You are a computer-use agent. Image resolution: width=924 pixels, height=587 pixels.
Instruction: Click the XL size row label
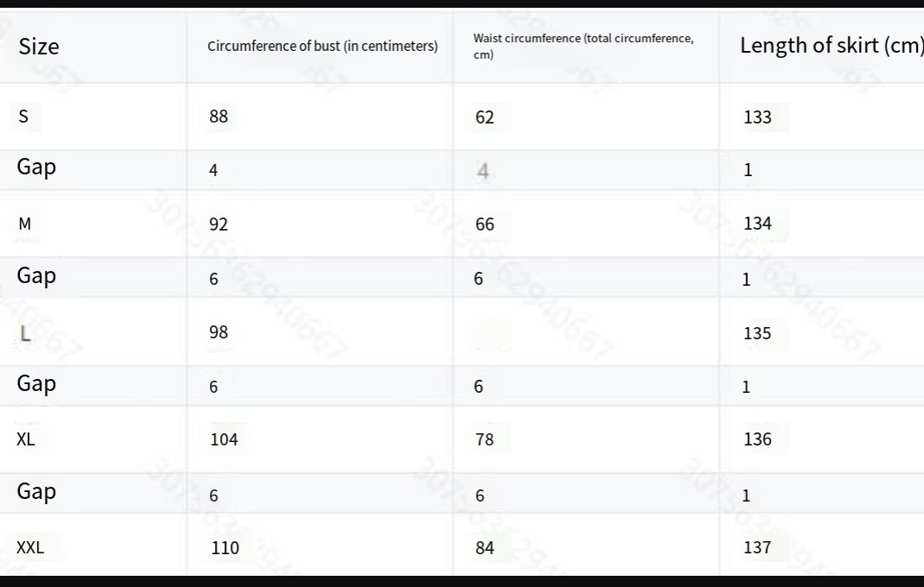[x=26, y=439]
